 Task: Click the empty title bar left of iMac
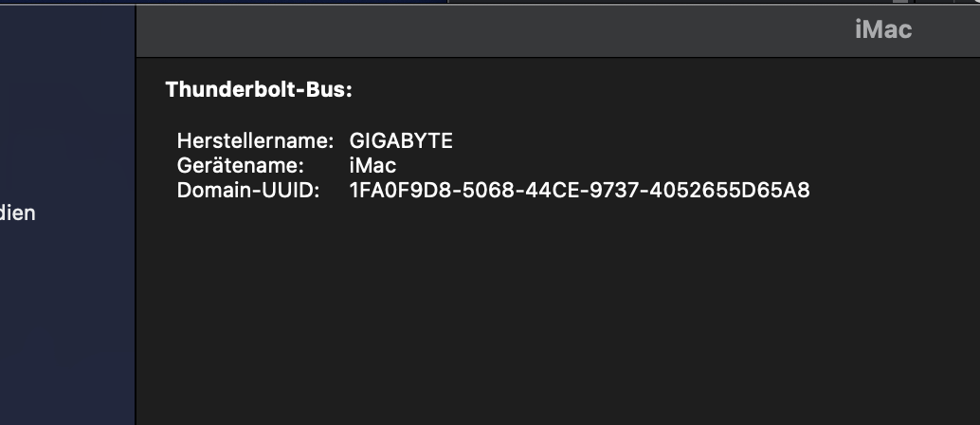[x=474, y=29]
